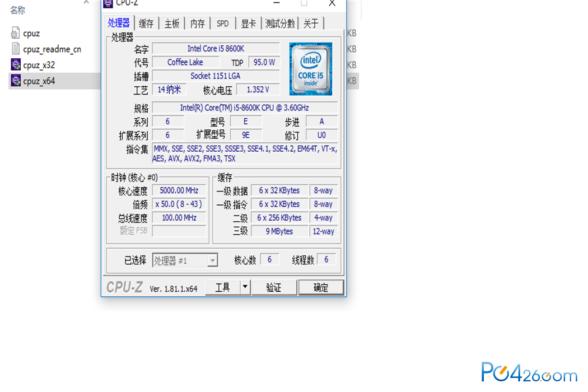Image resolution: width=588 pixels, height=392 pixels.
Task: Click the cpuz file icon
Action: 15,33
